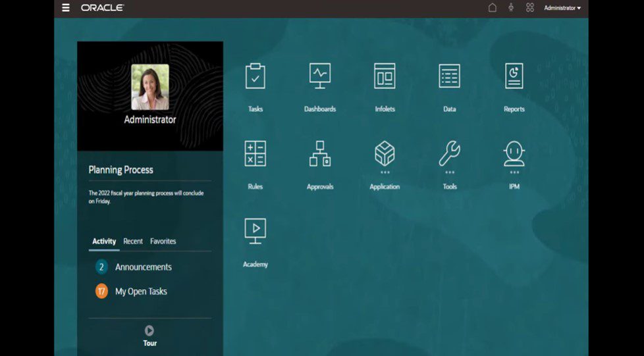Switch to the Recent tab
The image size is (644, 356).
pyautogui.click(x=133, y=242)
